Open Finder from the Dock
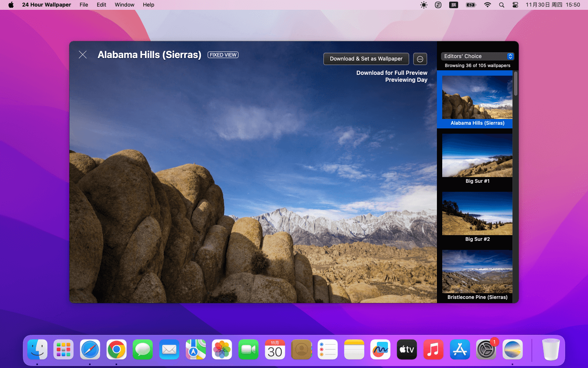This screenshot has width=588, height=368. pos(37,350)
